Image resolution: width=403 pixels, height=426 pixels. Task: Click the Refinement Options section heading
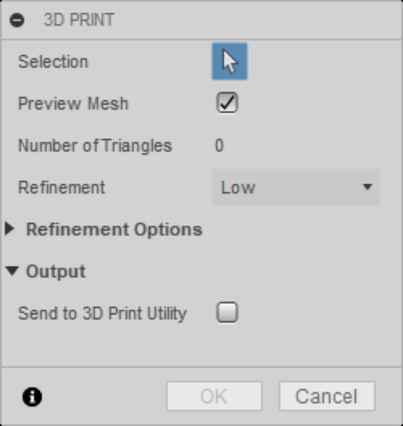click(x=114, y=230)
